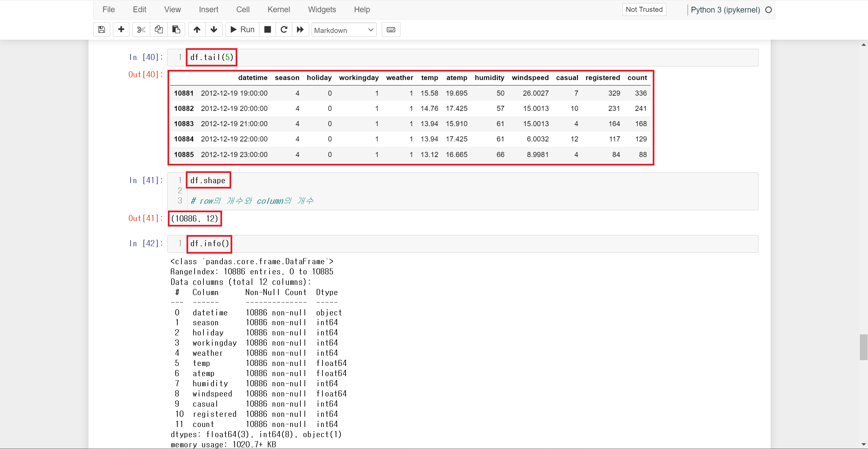Viewport: 868px width, 449px height.
Task: Click the Run button
Action: point(242,30)
